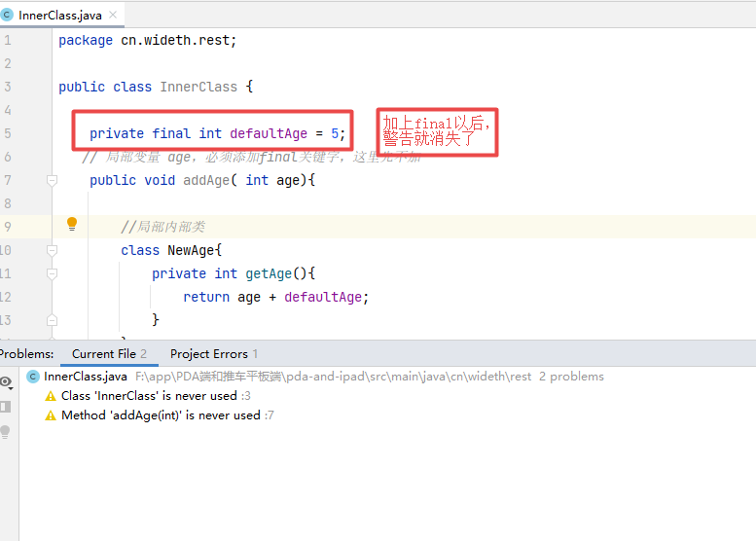The width and height of the screenshot is (756, 541).
Task: Click the final keyword on line 5
Action: point(171,133)
